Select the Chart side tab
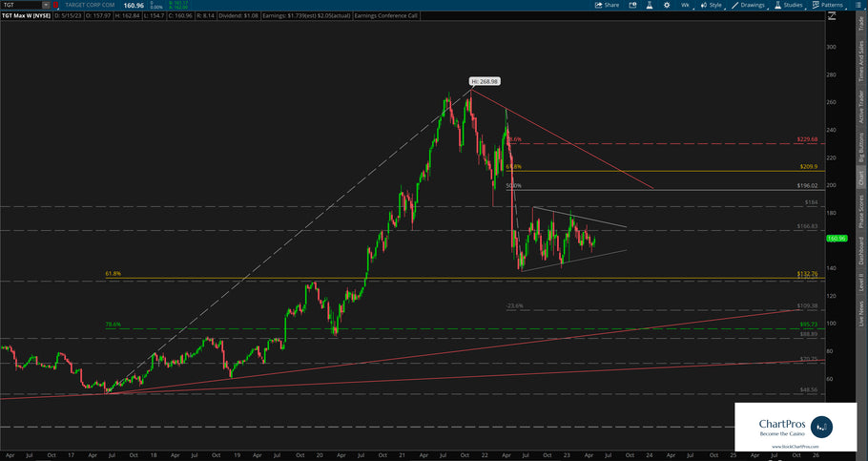Viewport: 868px width, 461px height. click(x=860, y=178)
